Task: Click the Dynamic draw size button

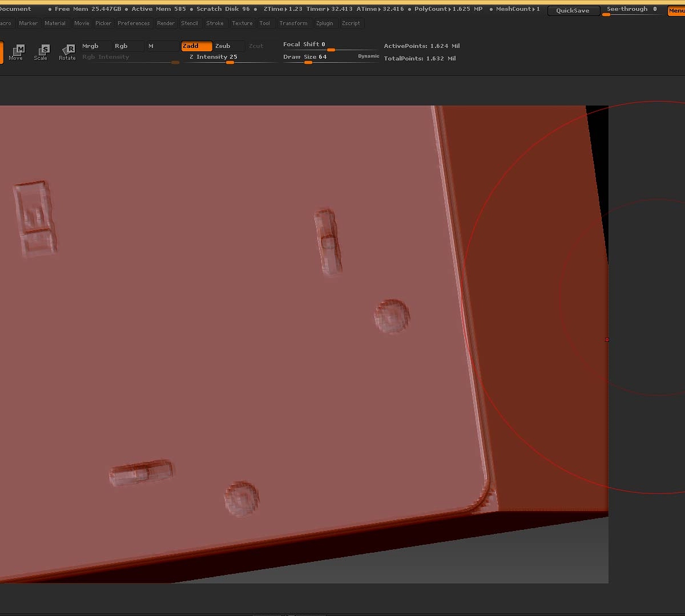Action: click(368, 56)
